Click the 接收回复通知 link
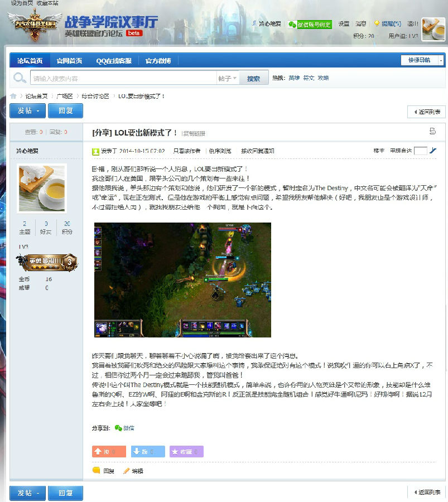Screen dimensions: 448x502 coord(257,151)
